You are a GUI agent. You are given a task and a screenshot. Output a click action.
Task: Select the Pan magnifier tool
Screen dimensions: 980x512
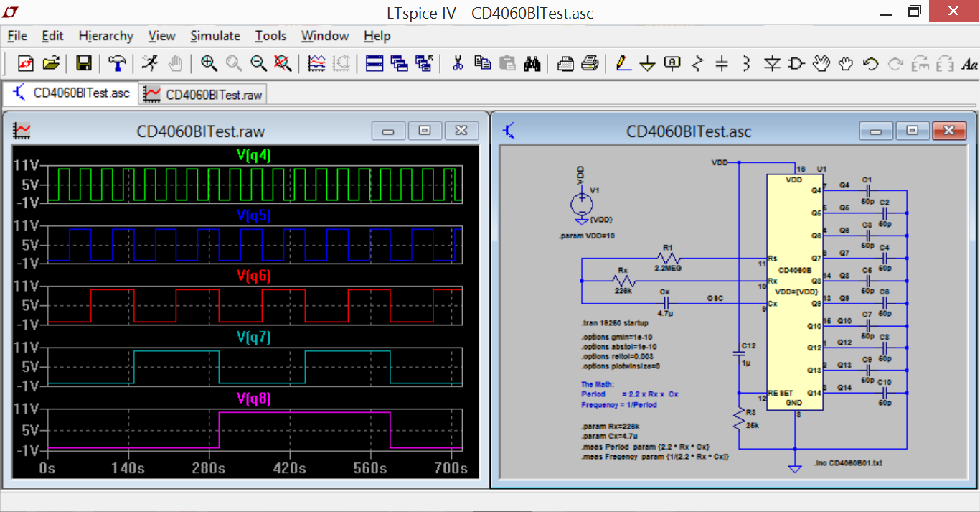tap(234, 64)
